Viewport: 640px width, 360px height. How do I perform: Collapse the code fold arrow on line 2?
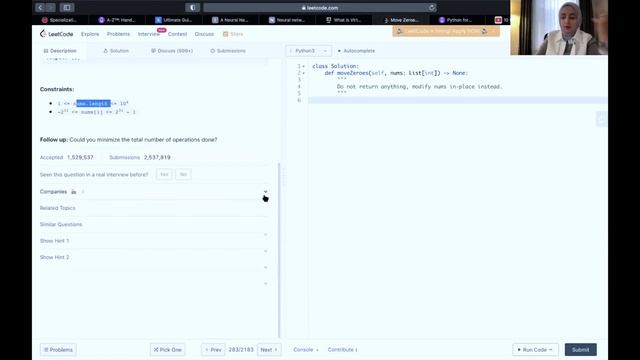(304, 73)
